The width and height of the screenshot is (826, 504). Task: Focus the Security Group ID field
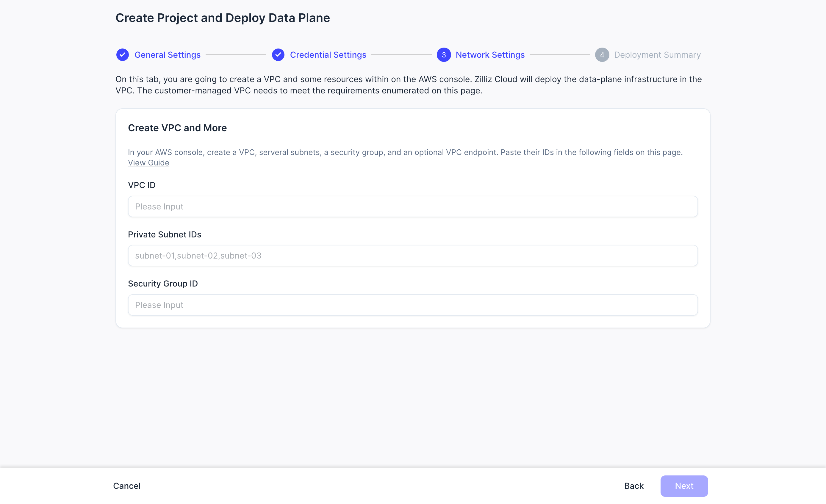[x=413, y=305]
